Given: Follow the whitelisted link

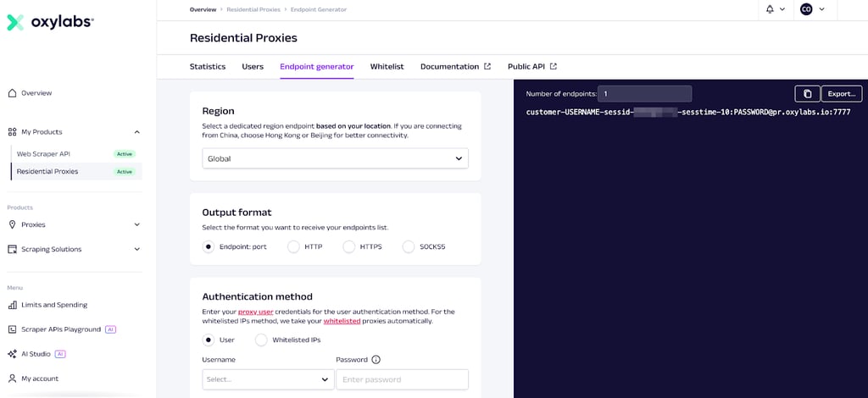Looking at the screenshot, I should pos(342,321).
